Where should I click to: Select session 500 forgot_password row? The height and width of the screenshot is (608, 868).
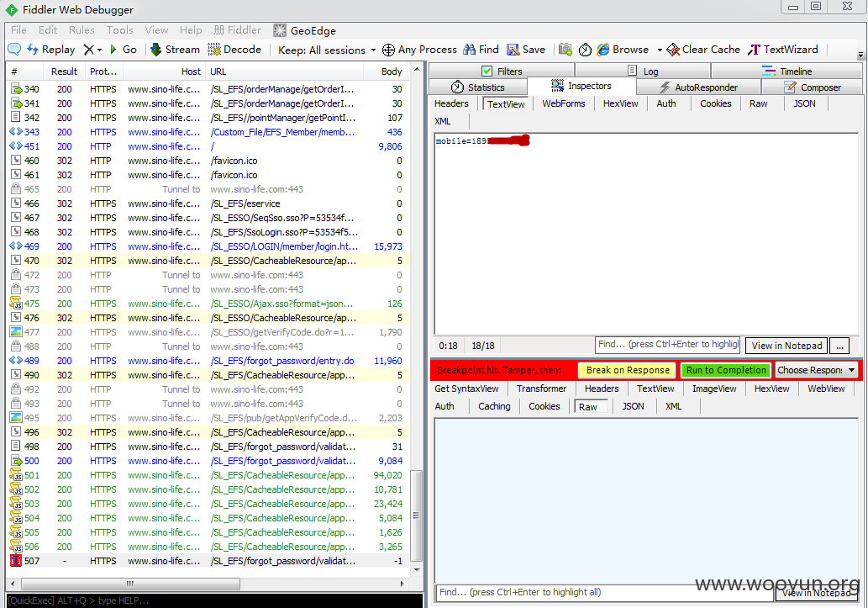click(x=209, y=461)
